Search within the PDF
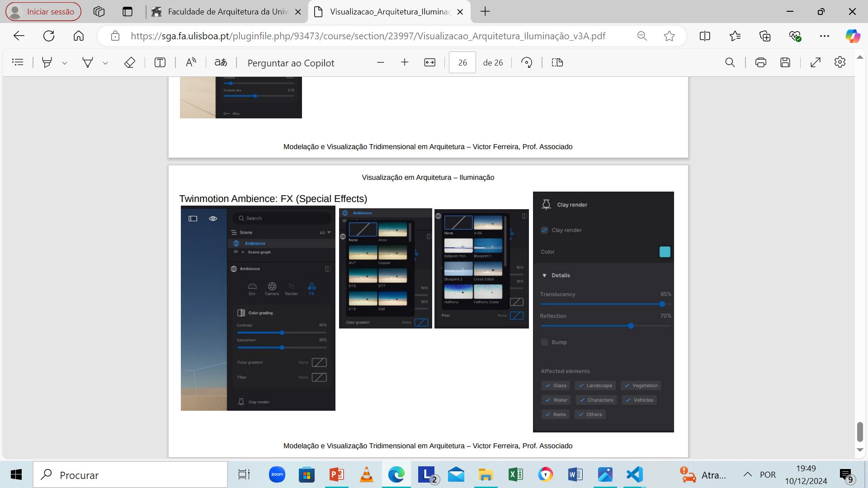Screen dimensions: 868x488 tap(730, 62)
